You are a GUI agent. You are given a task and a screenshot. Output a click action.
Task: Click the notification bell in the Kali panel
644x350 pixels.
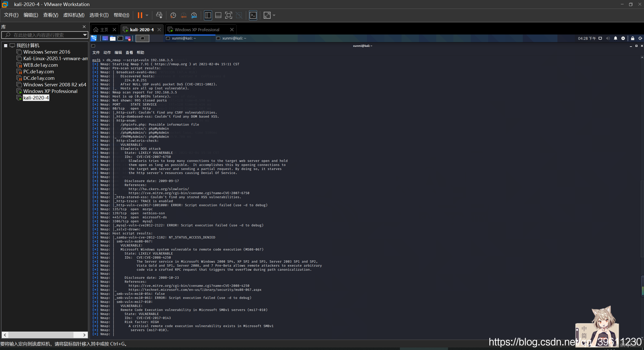[x=615, y=38]
